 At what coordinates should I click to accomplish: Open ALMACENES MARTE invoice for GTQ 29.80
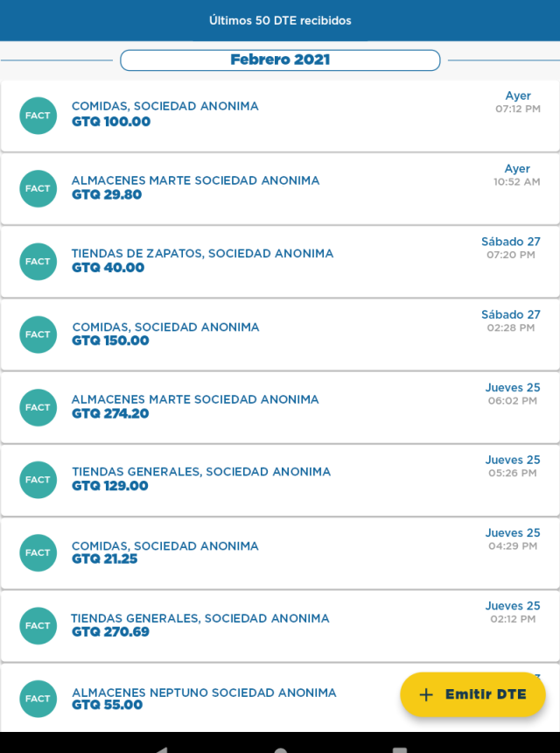point(280,188)
